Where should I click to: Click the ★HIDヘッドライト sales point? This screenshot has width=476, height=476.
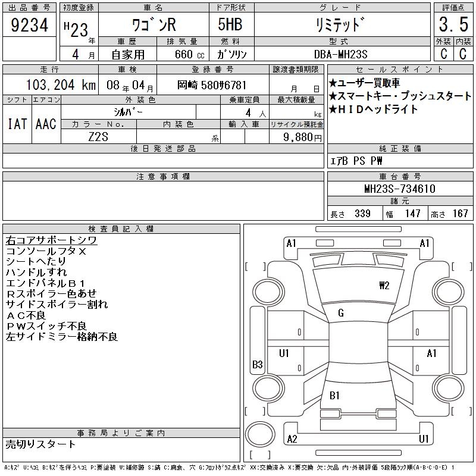[374, 109]
